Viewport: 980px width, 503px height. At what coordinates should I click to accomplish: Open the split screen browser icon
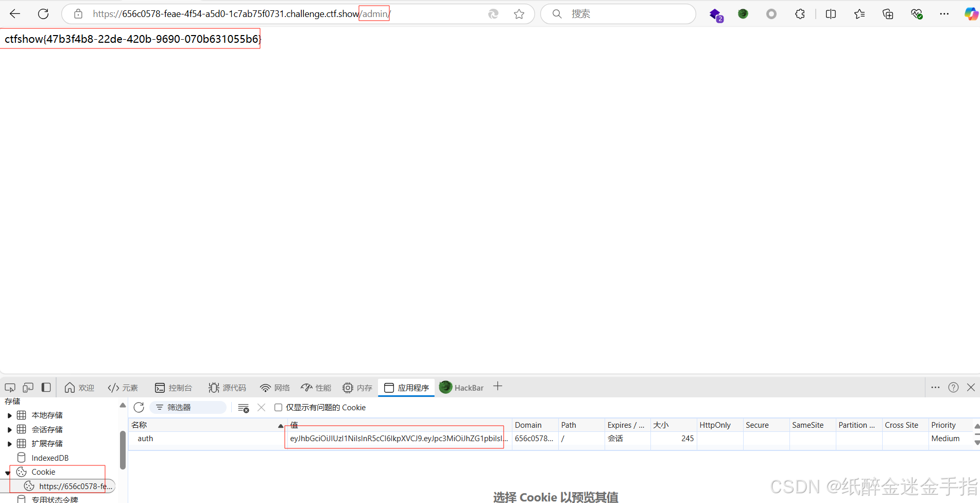coord(831,14)
